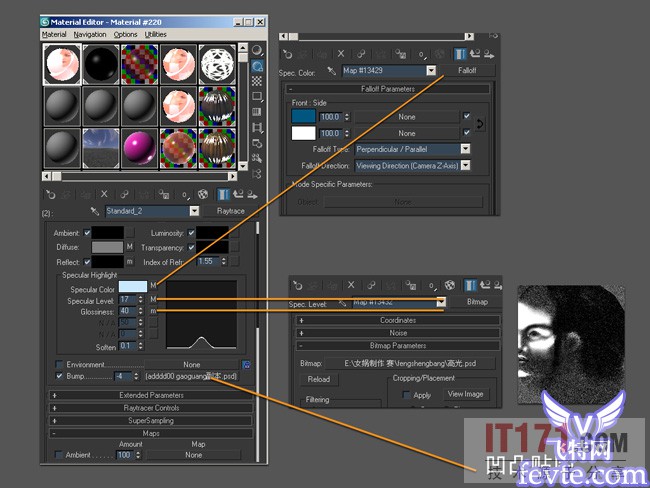This screenshot has width=650, height=488.
Task: Open the Utilities menu
Action: tap(156, 34)
